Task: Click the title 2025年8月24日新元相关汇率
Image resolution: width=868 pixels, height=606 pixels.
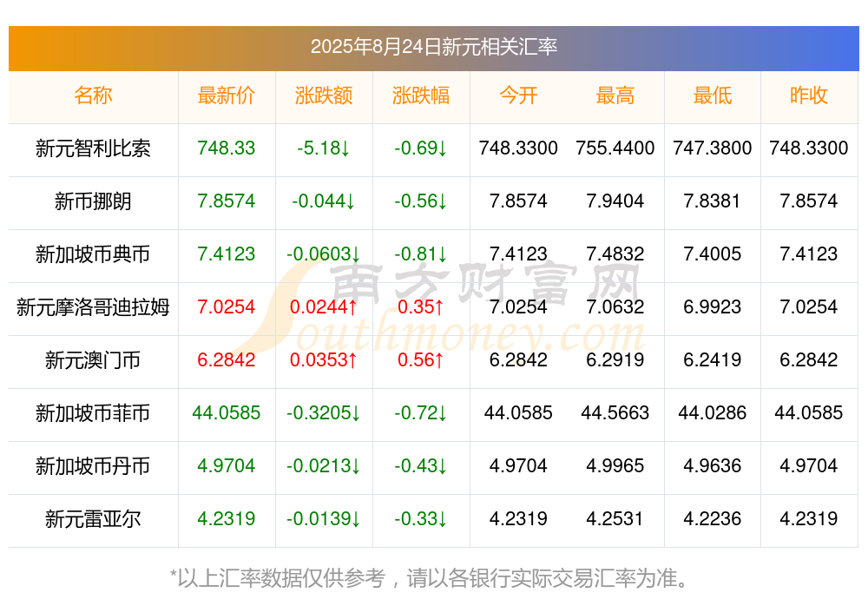Action: coord(433,47)
